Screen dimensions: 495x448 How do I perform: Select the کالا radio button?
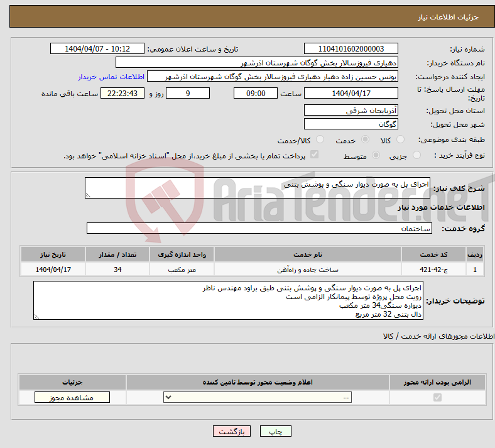click(400, 139)
